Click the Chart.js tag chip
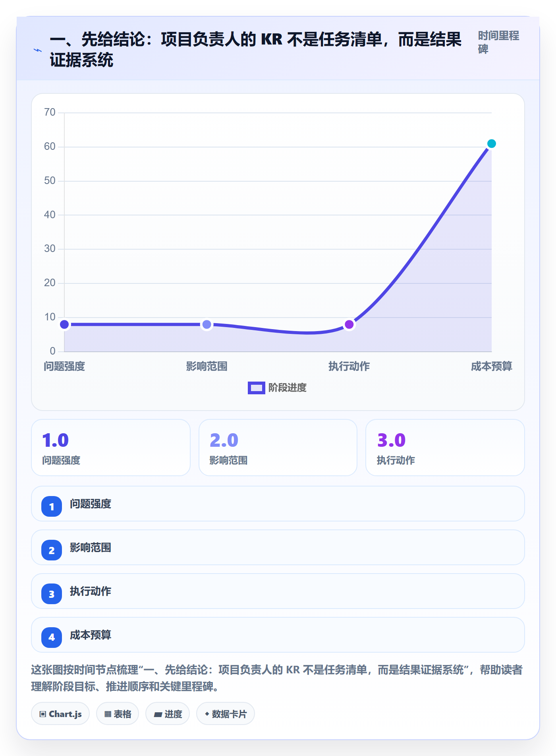 coord(60,714)
